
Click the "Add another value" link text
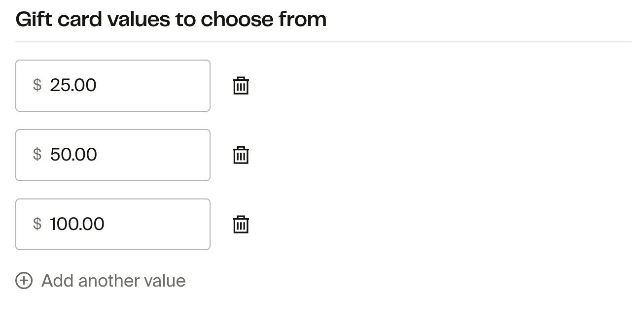(x=113, y=281)
